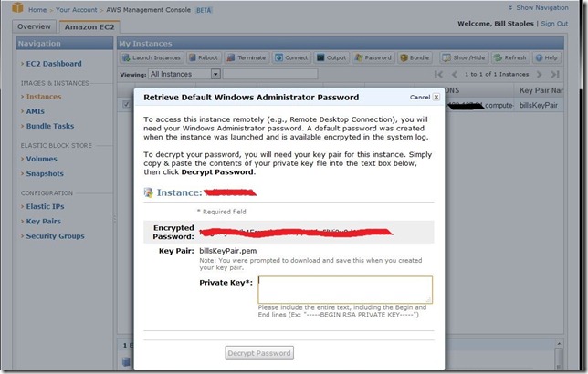This screenshot has height=374, width=588.
Task: Click the Sign Out link
Action: pyautogui.click(x=554, y=23)
